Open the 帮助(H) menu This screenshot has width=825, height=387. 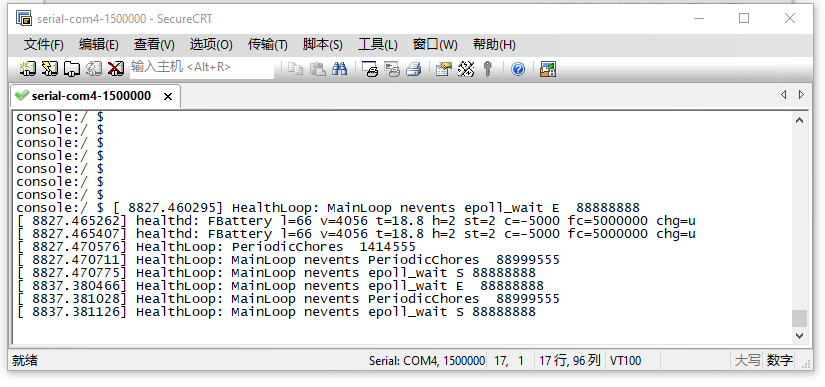[x=494, y=45]
